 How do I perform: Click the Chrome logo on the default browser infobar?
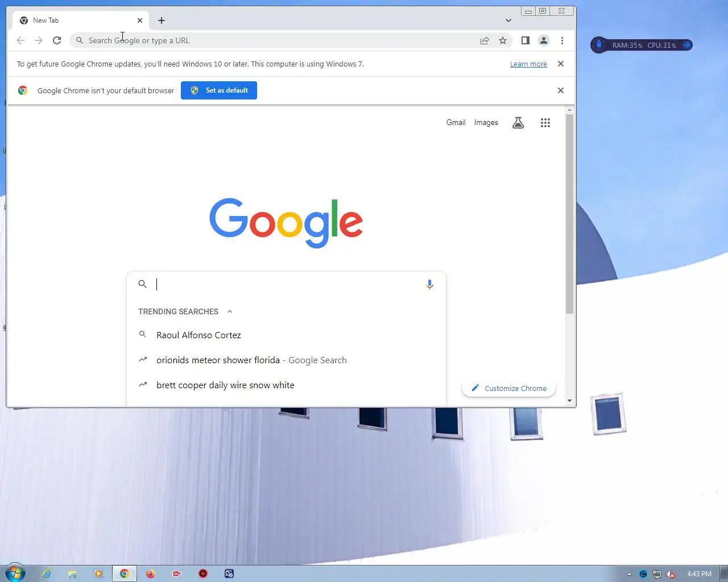pyautogui.click(x=23, y=90)
